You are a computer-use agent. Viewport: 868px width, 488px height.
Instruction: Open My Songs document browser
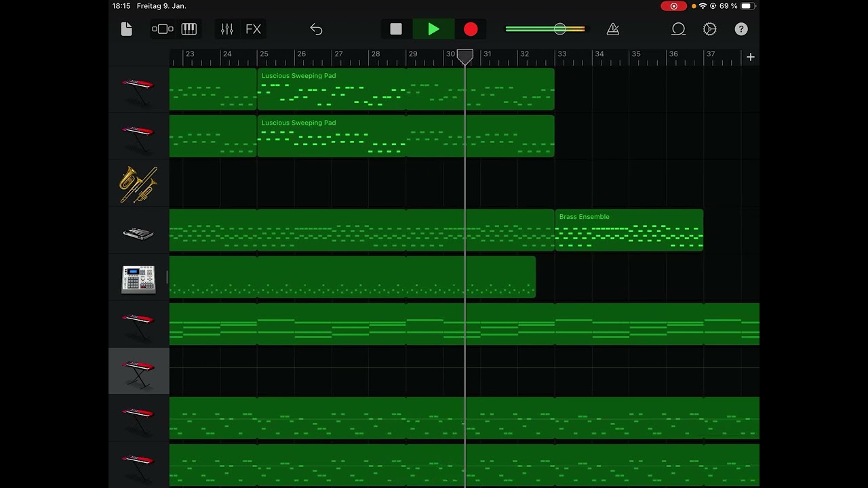pos(126,29)
